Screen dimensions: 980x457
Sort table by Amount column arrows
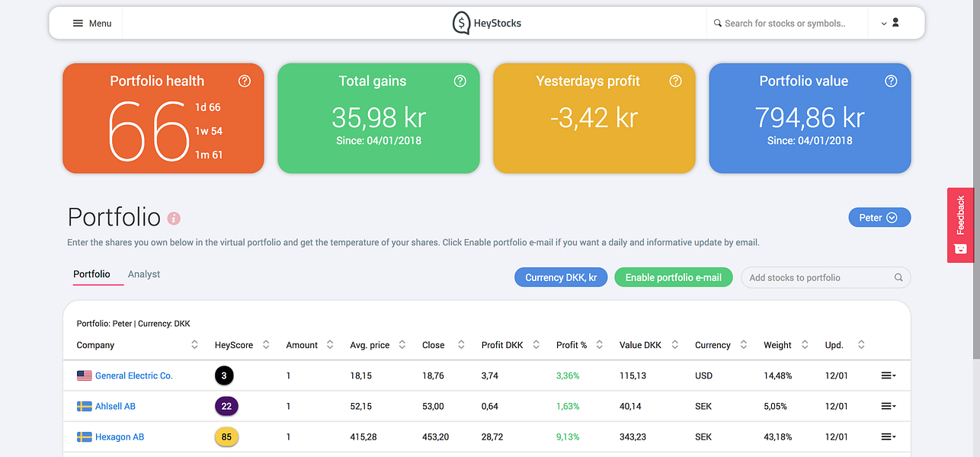(x=330, y=345)
